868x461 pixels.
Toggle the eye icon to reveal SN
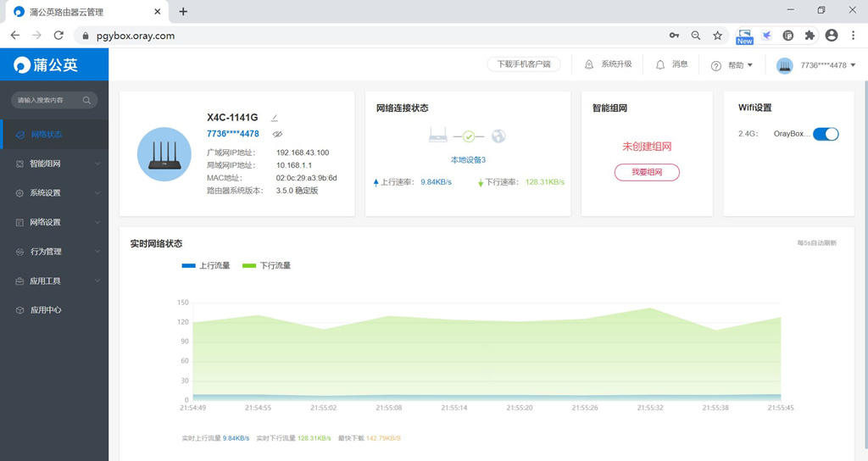click(277, 134)
